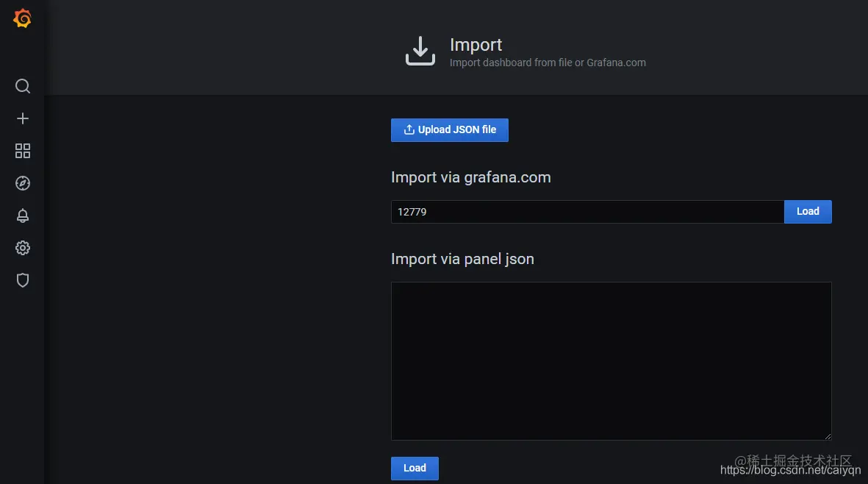Open the Alerting bell icon

(x=23, y=216)
